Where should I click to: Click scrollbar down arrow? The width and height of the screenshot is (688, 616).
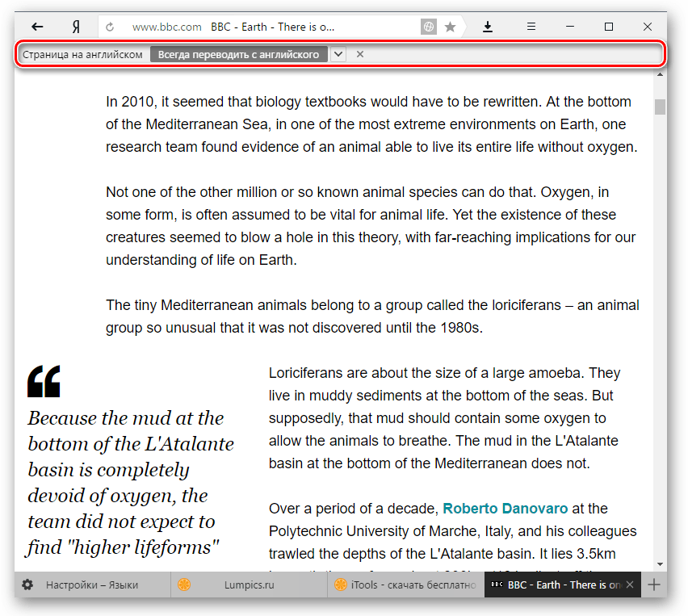tap(660, 564)
